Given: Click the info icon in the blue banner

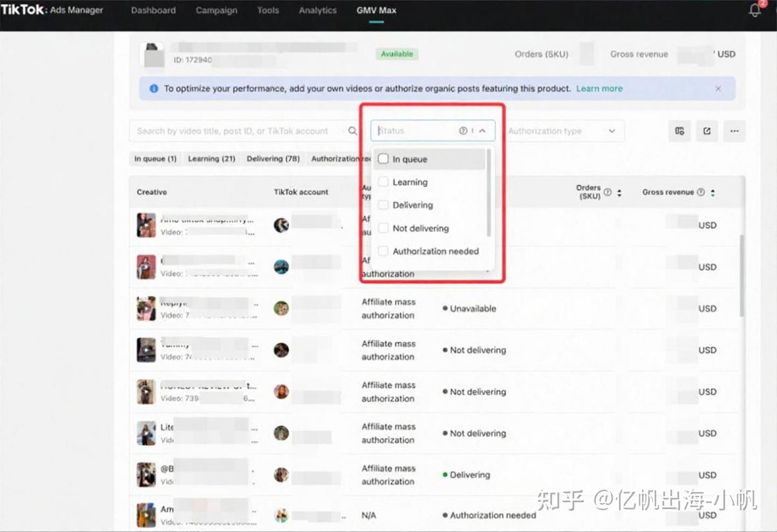Looking at the screenshot, I should (x=154, y=88).
